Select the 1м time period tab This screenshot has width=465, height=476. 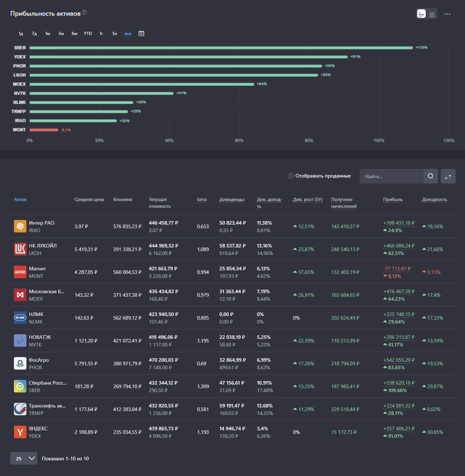click(x=47, y=34)
